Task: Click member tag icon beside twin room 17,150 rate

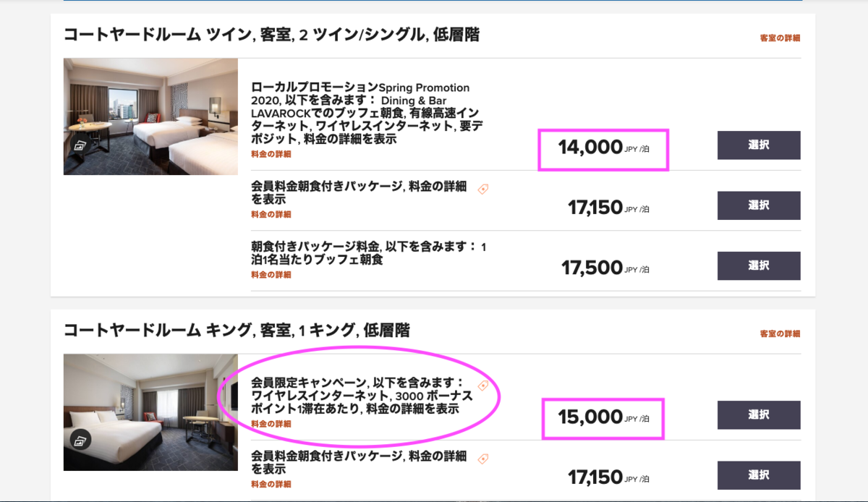Action: pyautogui.click(x=483, y=189)
